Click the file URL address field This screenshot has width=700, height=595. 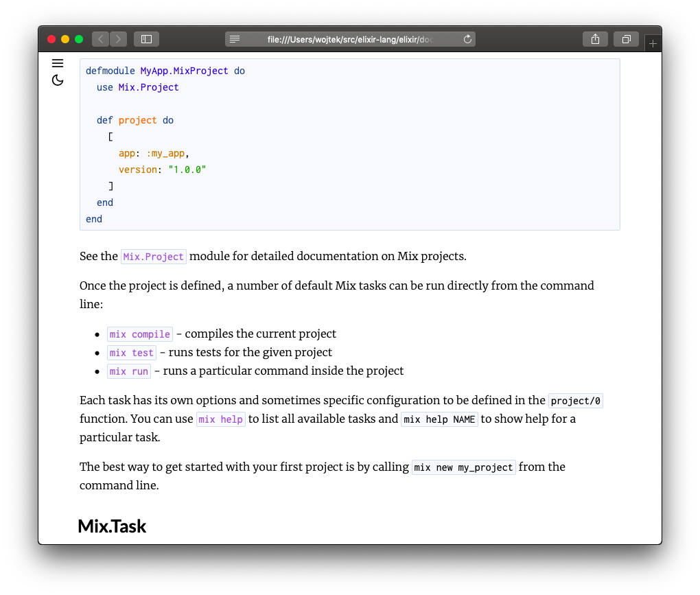coord(350,39)
